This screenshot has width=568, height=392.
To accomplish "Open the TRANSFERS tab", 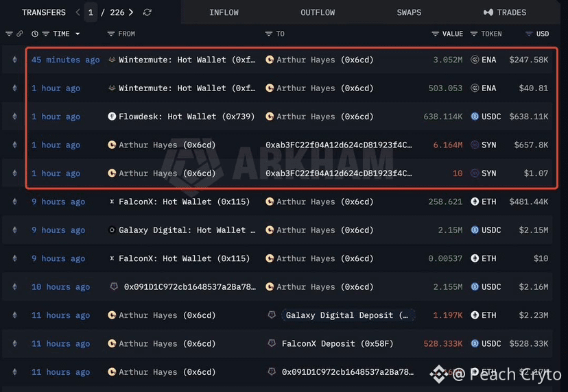I will (x=44, y=12).
